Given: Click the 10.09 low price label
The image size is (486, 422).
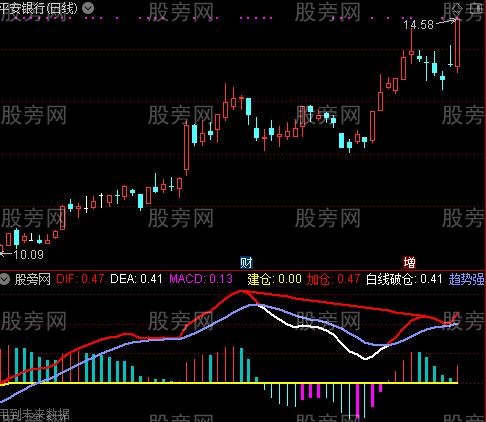Looking at the screenshot, I should click(x=29, y=255).
